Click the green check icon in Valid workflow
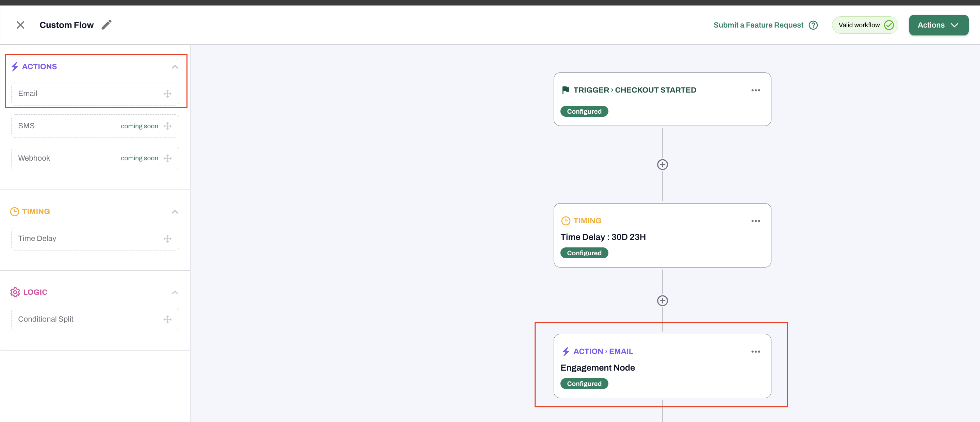980x422 pixels. [889, 25]
